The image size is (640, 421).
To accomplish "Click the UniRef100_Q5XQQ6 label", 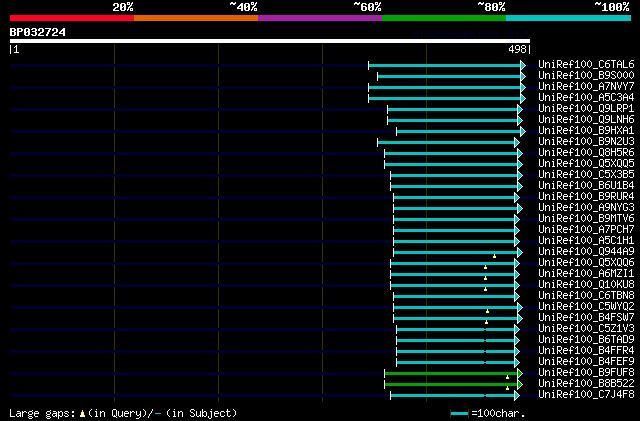I will pos(586,263).
